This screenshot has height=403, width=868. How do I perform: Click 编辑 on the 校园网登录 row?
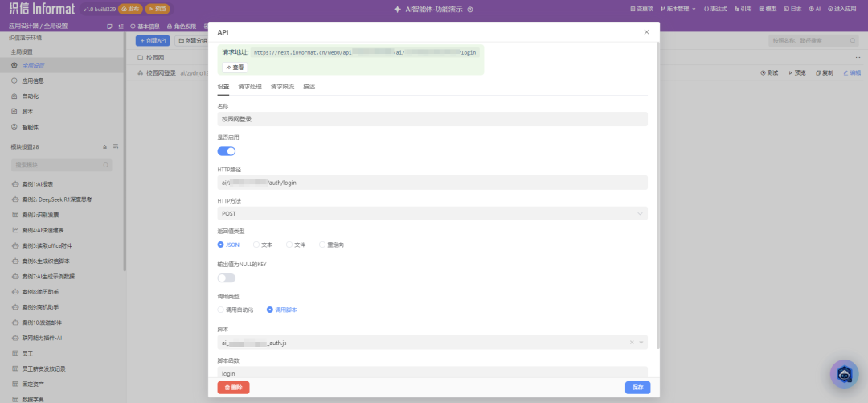click(852, 73)
